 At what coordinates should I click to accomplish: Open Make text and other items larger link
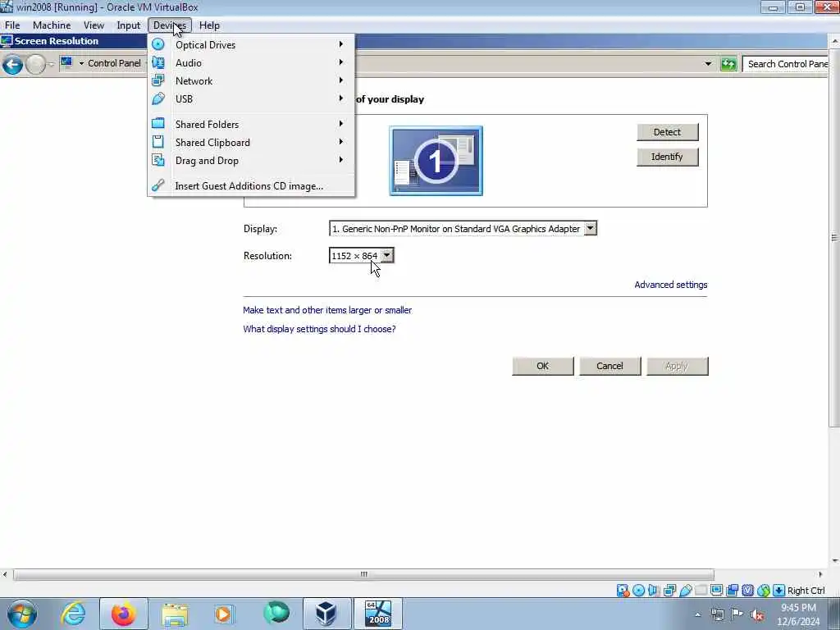coord(327,310)
